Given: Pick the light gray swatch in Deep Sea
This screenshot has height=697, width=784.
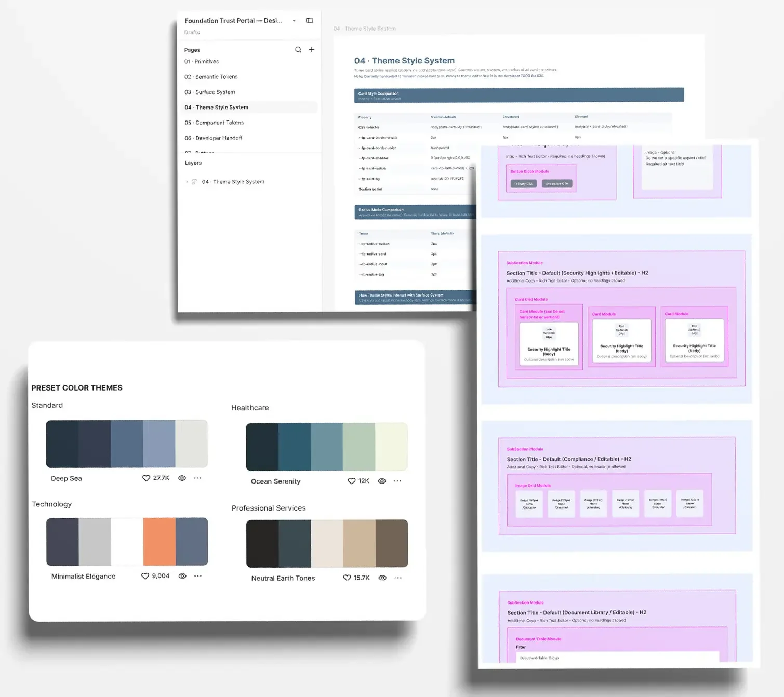Looking at the screenshot, I should pos(192,444).
